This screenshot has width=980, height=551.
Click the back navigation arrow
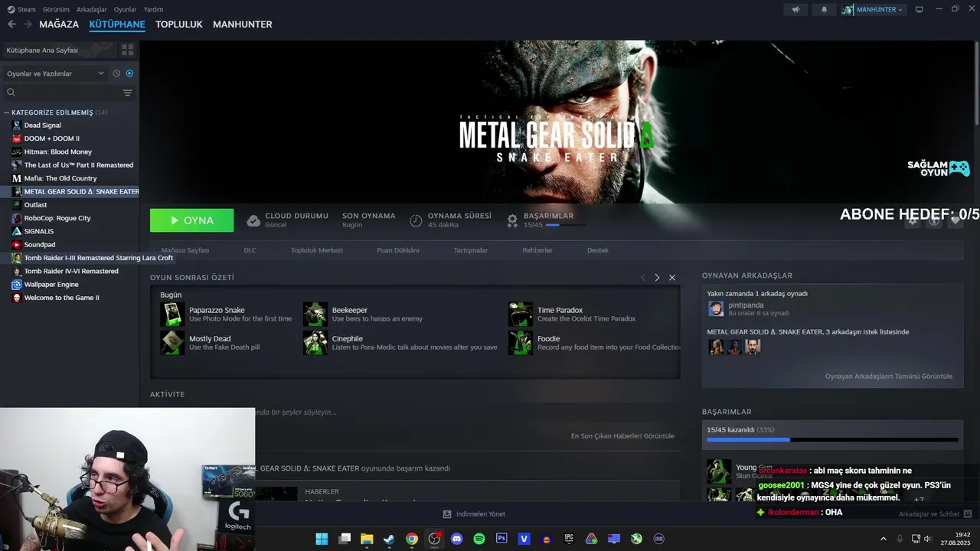point(11,24)
